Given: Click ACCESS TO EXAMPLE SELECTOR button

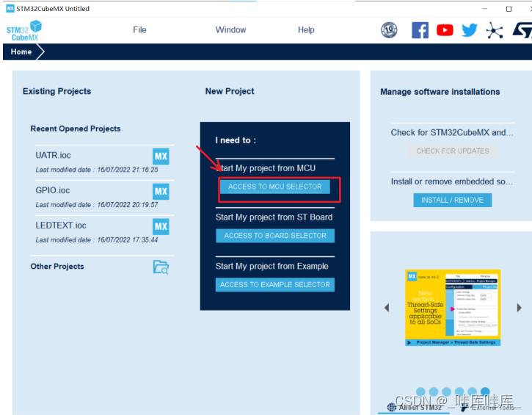Looking at the screenshot, I should point(275,284).
